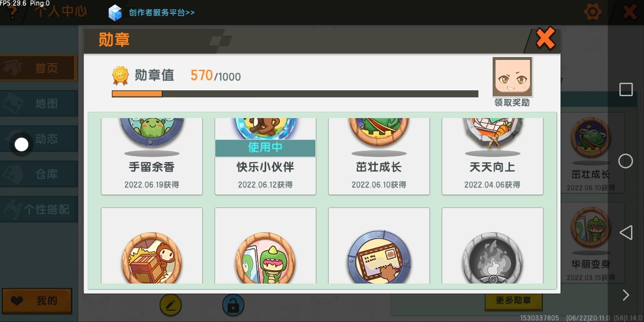Choose the 天天向上 carrot medal
644x322 pixels.
[x=492, y=156]
